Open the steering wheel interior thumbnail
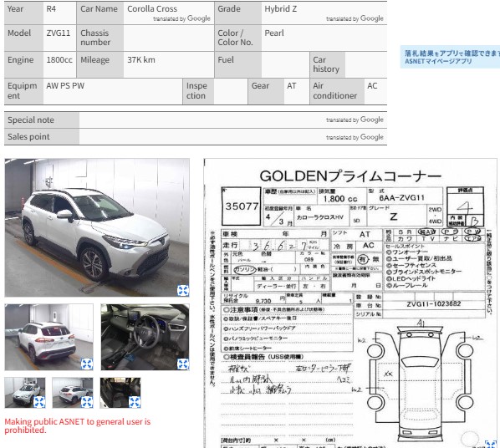 145,337
